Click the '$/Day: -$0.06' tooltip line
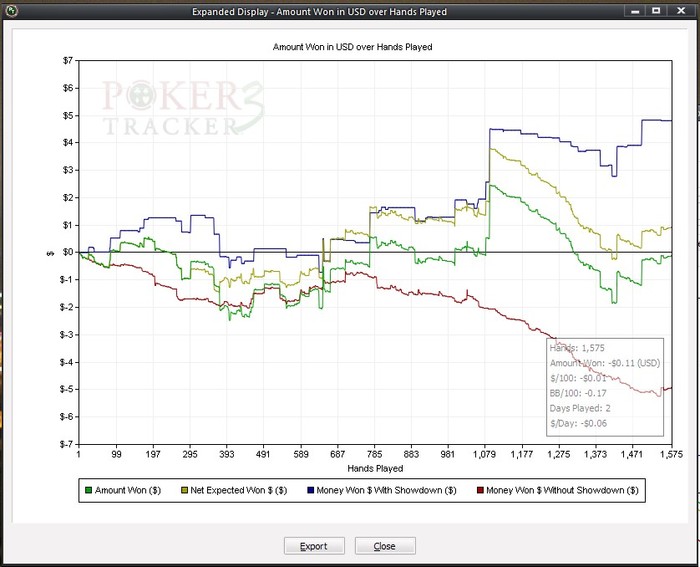 pyautogui.click(x=579, y=423)
